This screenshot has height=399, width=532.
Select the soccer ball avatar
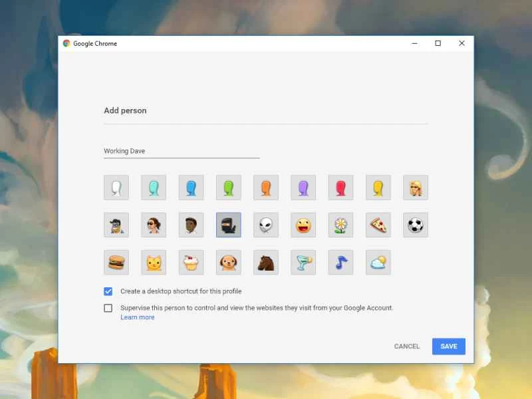pyautogui.click(x=415, y=224)
